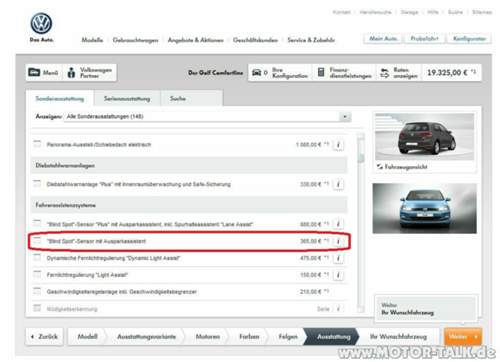The image size is (500, 362).
Task: Toggle the Müdigkeitserkennung checkbox
Action: pos(37,308)
